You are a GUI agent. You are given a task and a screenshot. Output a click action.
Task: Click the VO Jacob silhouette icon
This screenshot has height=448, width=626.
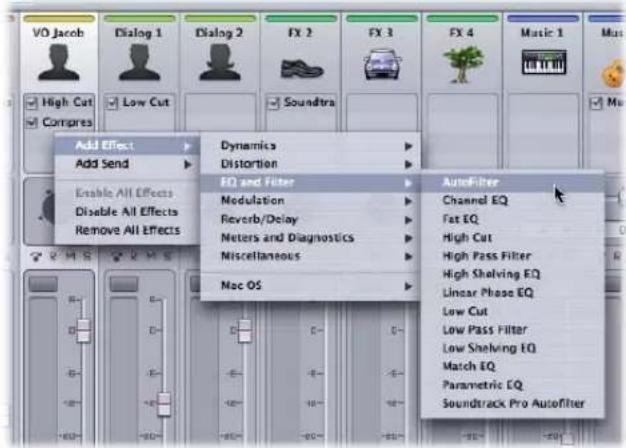[59, 62]
